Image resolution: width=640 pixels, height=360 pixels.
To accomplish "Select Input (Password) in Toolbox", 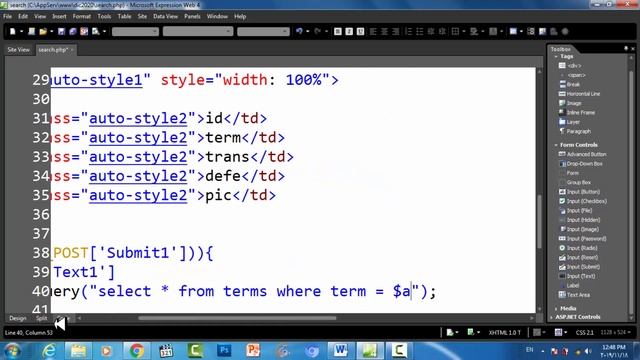I will 582,239.
